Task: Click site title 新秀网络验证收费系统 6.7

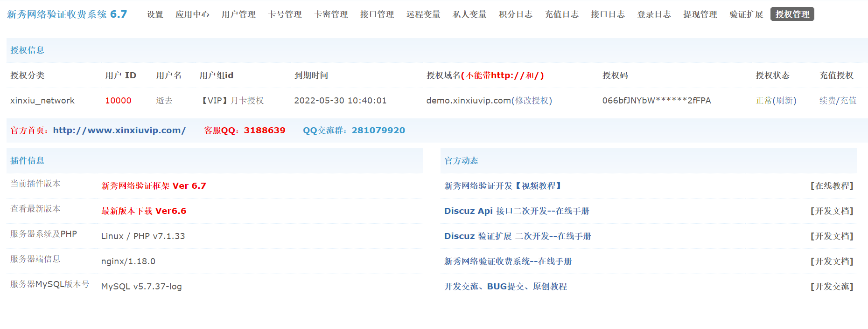Action: click(x=67, y=14)
